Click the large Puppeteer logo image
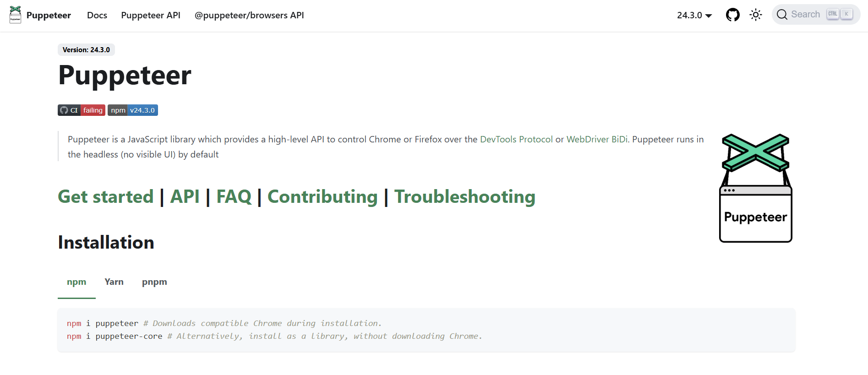Image resolution: width=868 pixels, height=375 pixels. point(756,188)
